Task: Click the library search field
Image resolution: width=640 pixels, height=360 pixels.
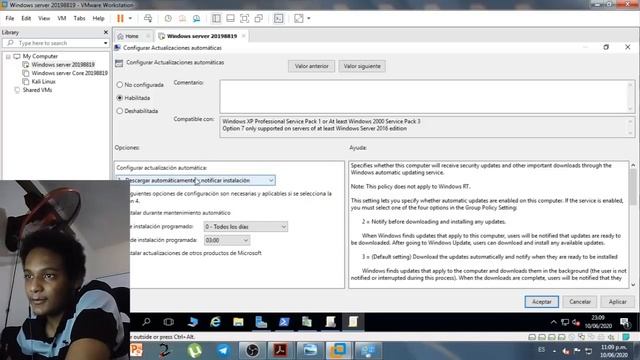Action: 57,43
